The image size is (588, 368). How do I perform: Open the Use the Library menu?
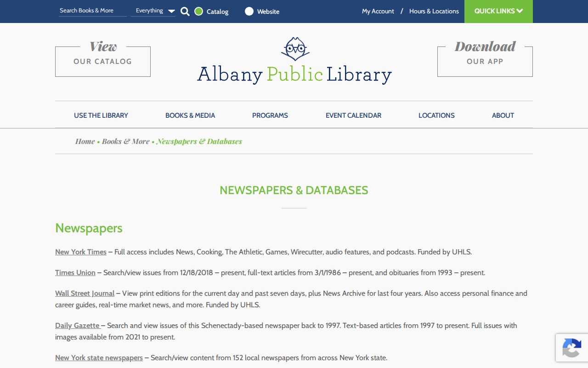[x=101, y=115]
